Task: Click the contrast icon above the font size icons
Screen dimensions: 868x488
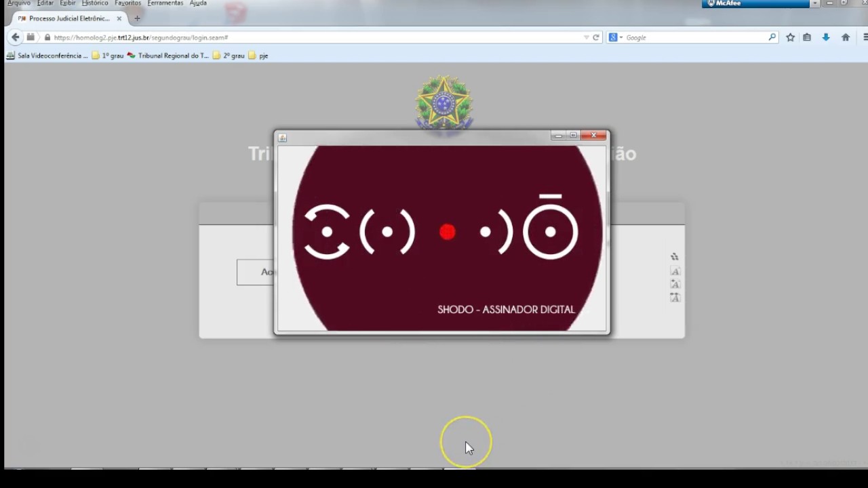Action: coord(675,257)
